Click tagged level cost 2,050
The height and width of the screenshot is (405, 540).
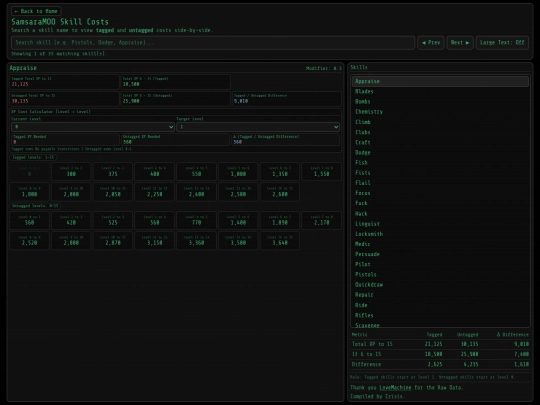click(113, 192)
